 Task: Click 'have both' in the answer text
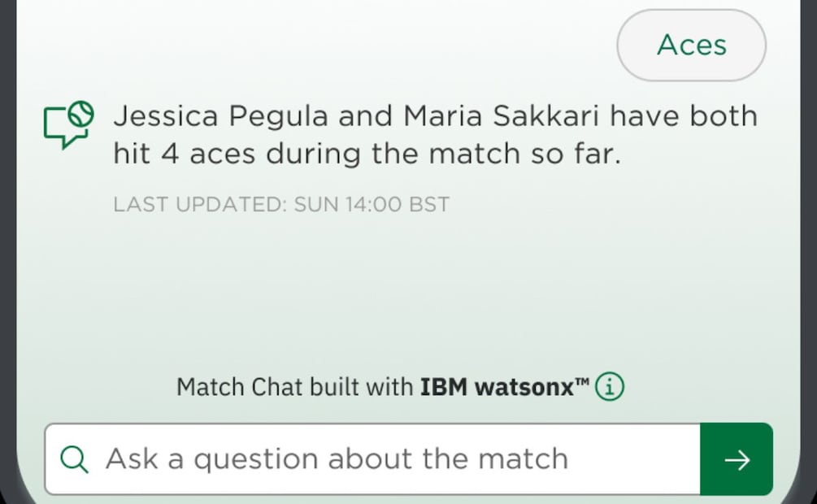pos(683,116)
